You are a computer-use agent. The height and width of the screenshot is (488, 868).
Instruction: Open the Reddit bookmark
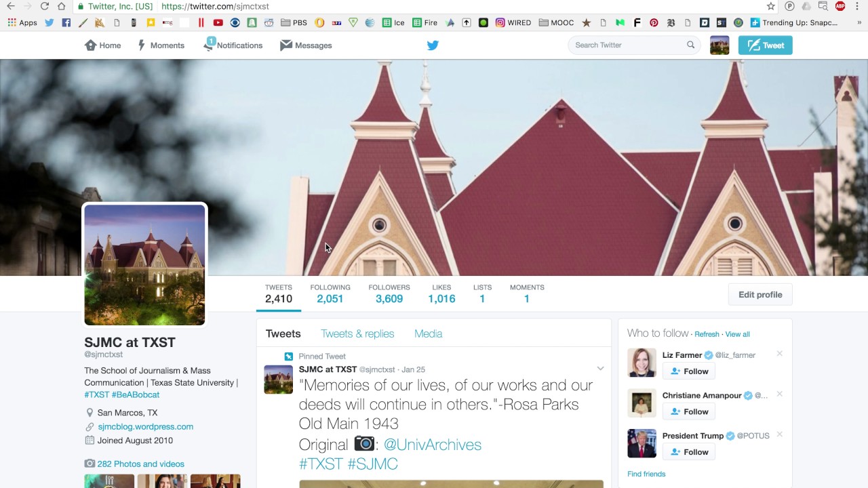click(x=269, y=22)
